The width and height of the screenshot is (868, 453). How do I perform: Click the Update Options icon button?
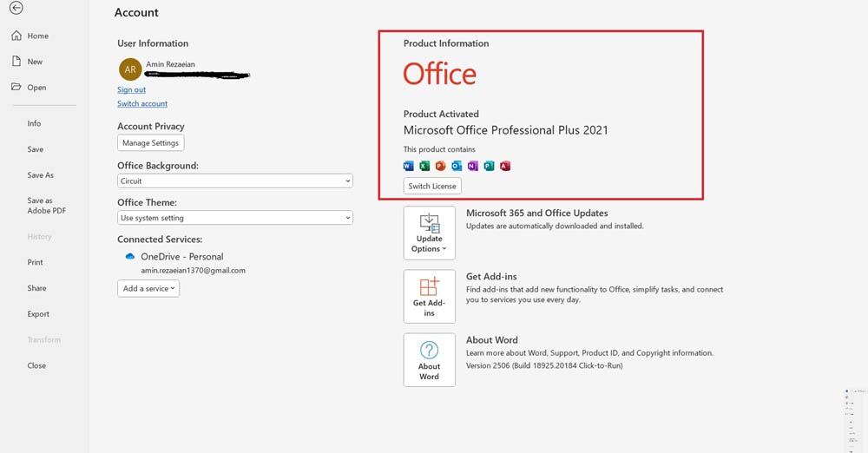[x=429, y=233]
